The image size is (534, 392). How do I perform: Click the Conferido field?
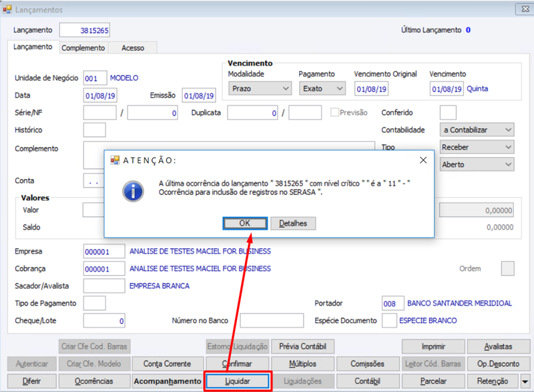448,113
